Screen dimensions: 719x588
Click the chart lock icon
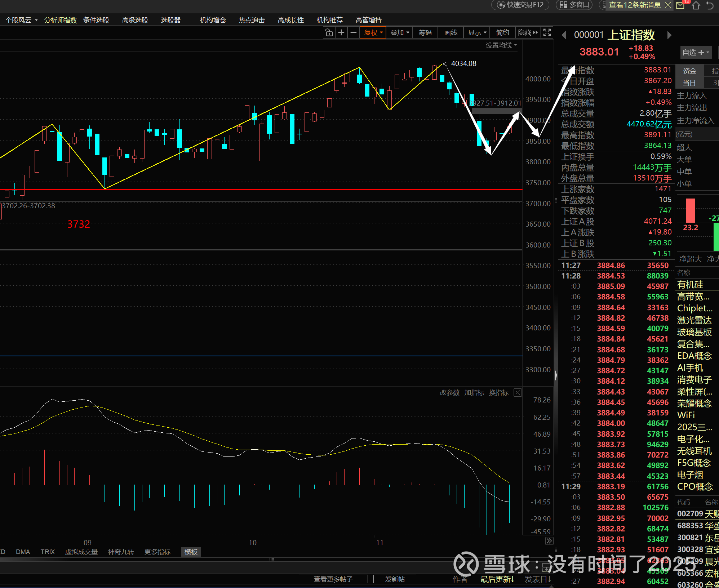(329, 33)
